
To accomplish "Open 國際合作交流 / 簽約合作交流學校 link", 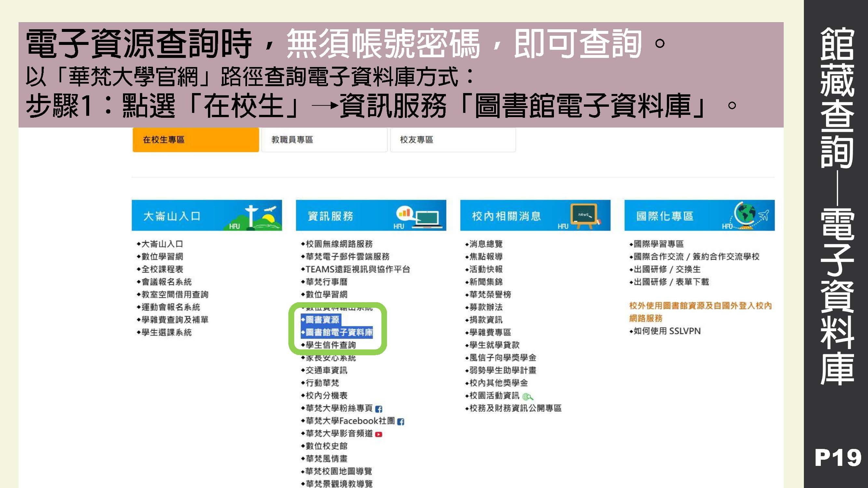I will 696,257.
